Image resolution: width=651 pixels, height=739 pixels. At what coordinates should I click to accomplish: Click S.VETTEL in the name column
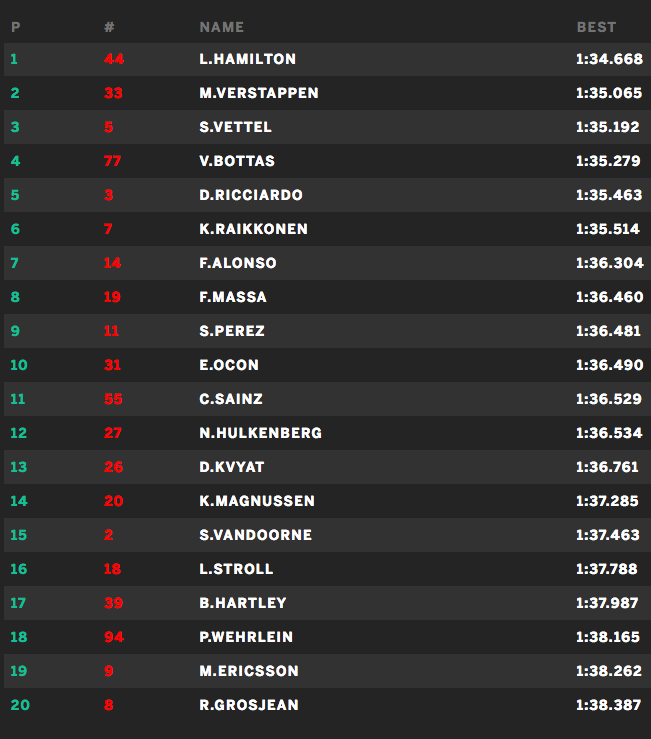[x=235, y=127]
